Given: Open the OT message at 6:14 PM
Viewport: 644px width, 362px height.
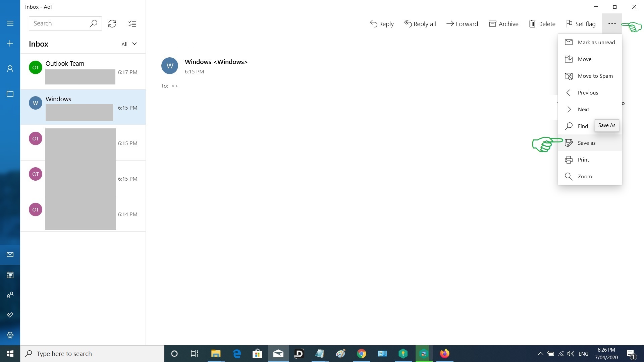Looking at the screenshot, I should 83,214.
